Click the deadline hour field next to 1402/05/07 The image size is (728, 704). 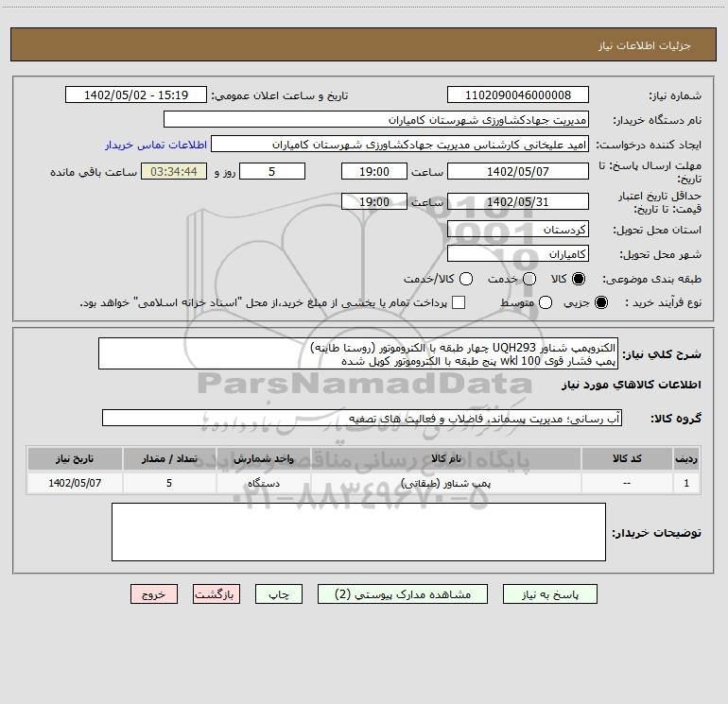point(374,171)
